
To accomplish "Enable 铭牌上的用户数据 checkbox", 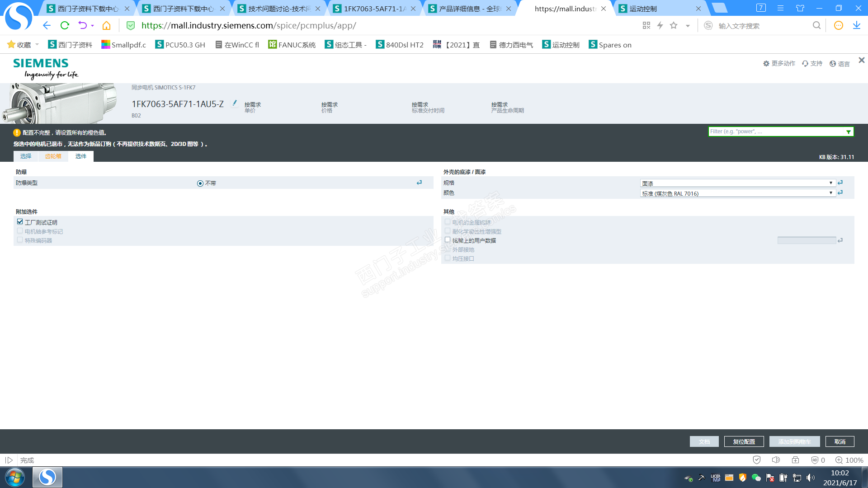I will point(448,240).
